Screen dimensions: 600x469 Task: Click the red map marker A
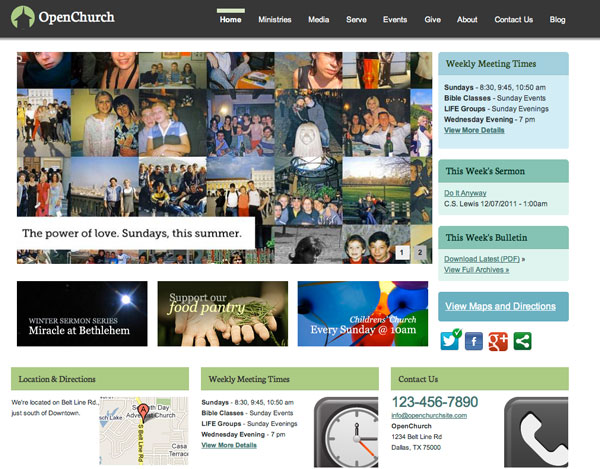(x=143, y=413)
